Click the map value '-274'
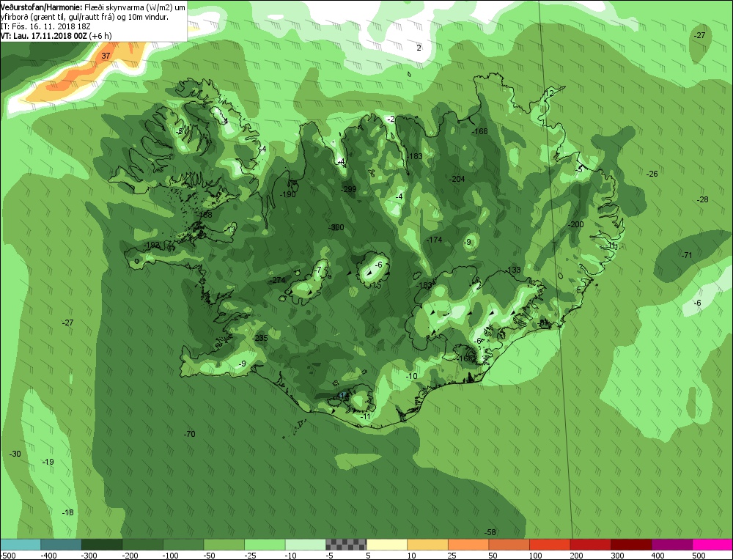The height and width of the screenshot is (560, 733). point(278,280)
